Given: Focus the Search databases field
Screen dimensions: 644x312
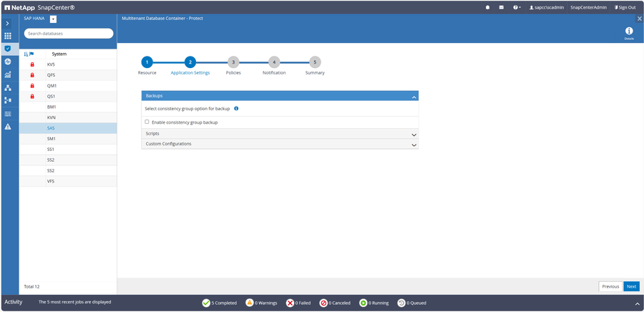Looking at the screenshot, I should pos(69,34).
